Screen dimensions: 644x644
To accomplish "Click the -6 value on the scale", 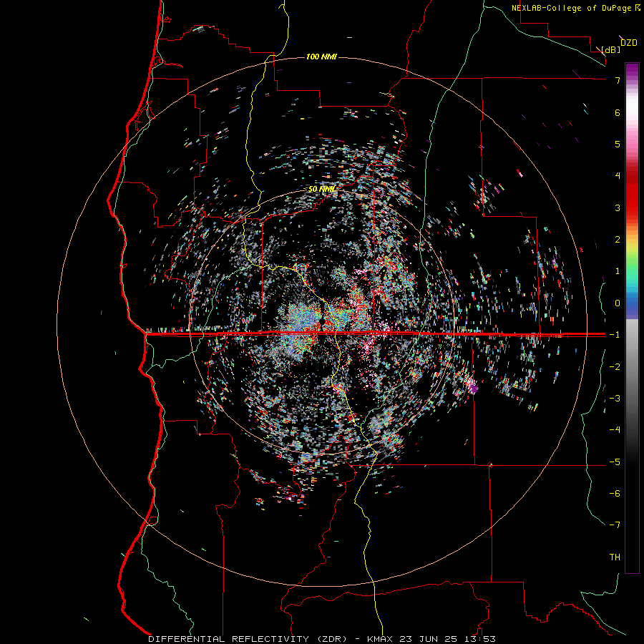I will 615,494.
